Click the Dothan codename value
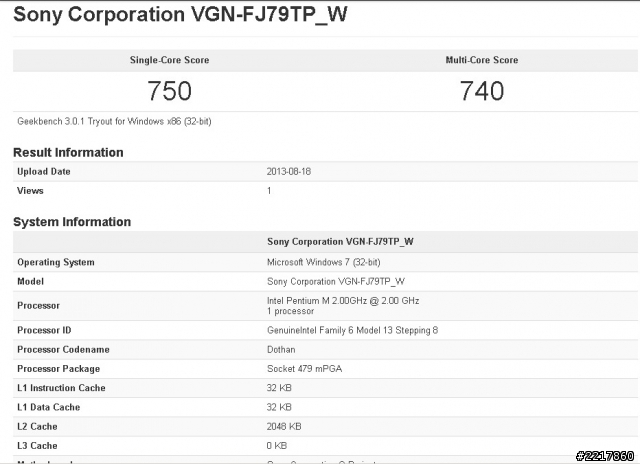 click(281, 349)
